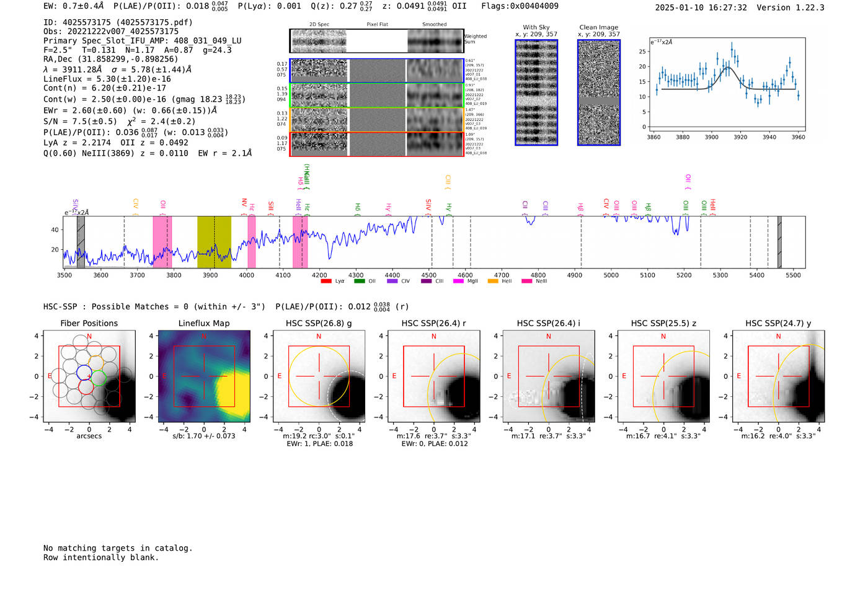Click the gray hatched region near 5450
Image resolution: width=868 pixels, height=591 pixels.
[779, 242]
